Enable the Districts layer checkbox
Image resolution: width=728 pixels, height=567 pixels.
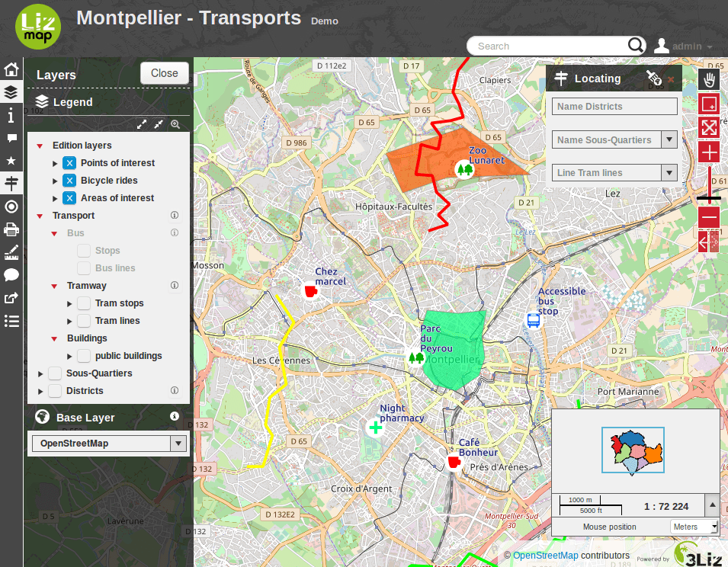pos(55,391)
